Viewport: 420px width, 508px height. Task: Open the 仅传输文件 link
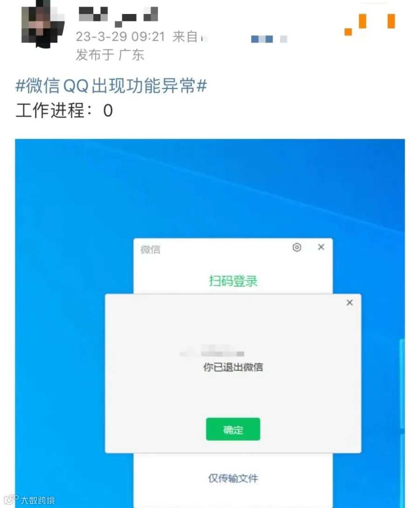tap(233, 479)
